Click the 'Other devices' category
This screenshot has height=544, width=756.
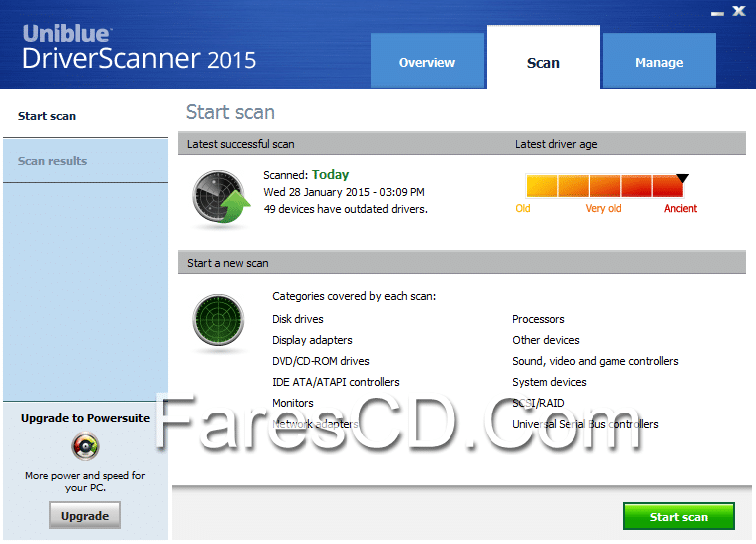point(546,340)
